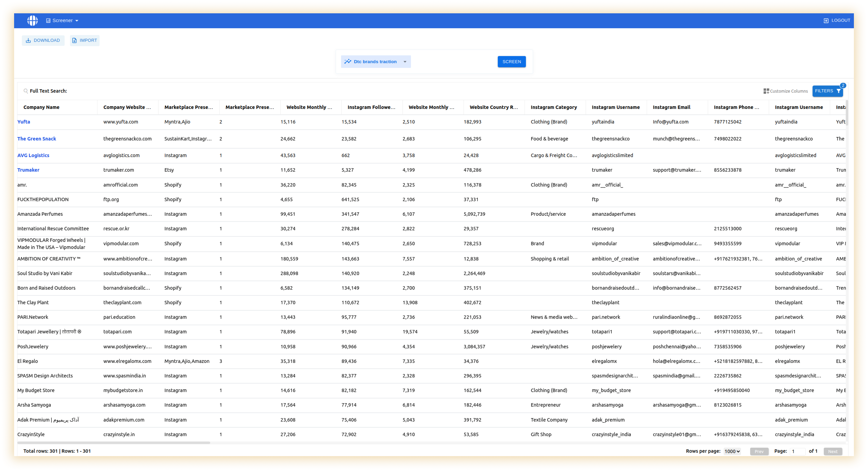Viewport: 868px width, 471px height.
Task: Click the IMPORT button
Action: [85, 41]
